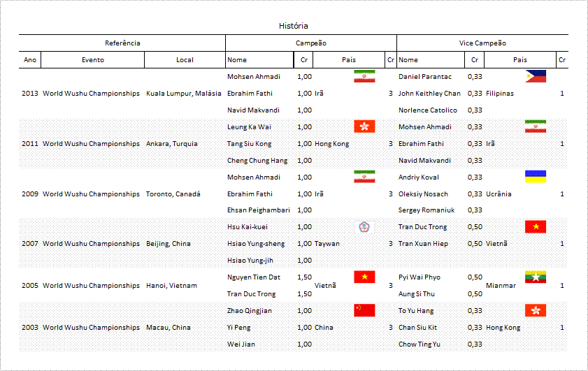Select year 2005 cell
588x371 pixels.
point(30,286)
